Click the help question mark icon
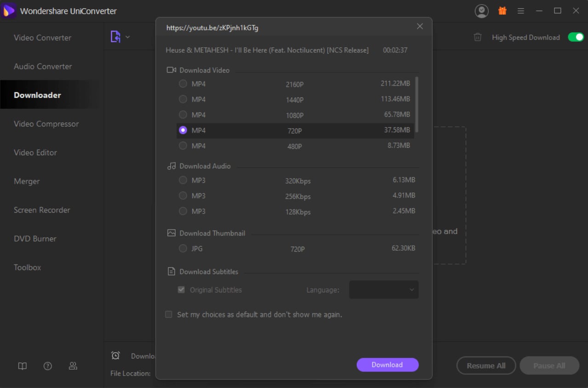Viewport: 588px width, 388px height. [x=47, y=366]
